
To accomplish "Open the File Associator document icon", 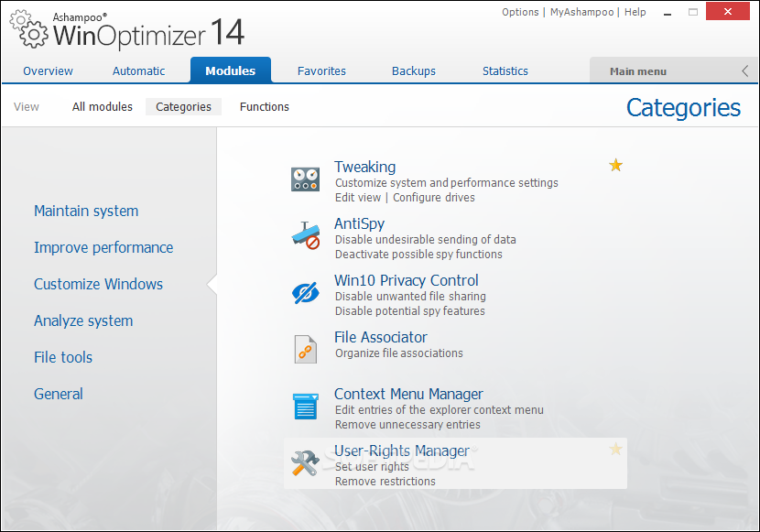I will click(x=305, y=350).
